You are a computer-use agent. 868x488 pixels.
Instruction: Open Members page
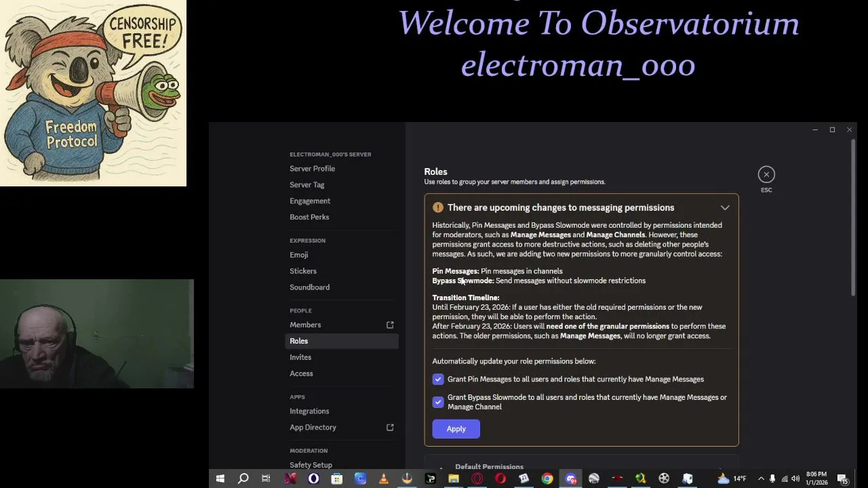[x=305, y=325]
